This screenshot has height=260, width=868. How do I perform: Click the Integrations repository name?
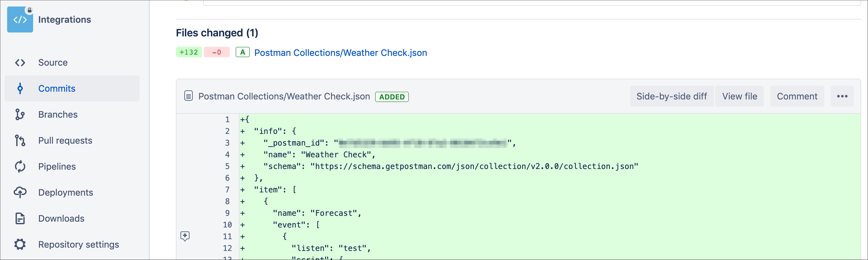coord(65,19)
